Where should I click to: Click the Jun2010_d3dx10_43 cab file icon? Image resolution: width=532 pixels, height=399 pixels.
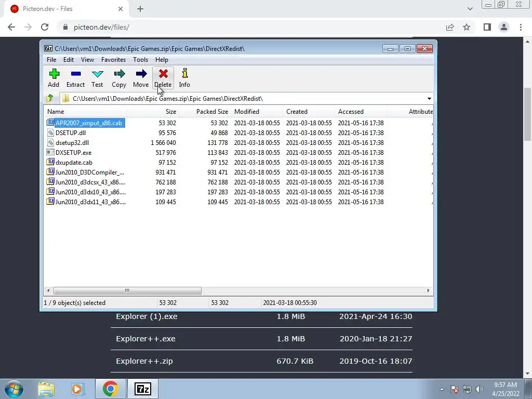[50, 192]
